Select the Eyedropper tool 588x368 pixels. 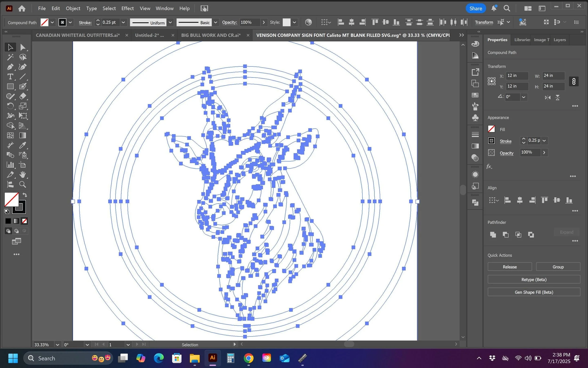tap(23, 145)
